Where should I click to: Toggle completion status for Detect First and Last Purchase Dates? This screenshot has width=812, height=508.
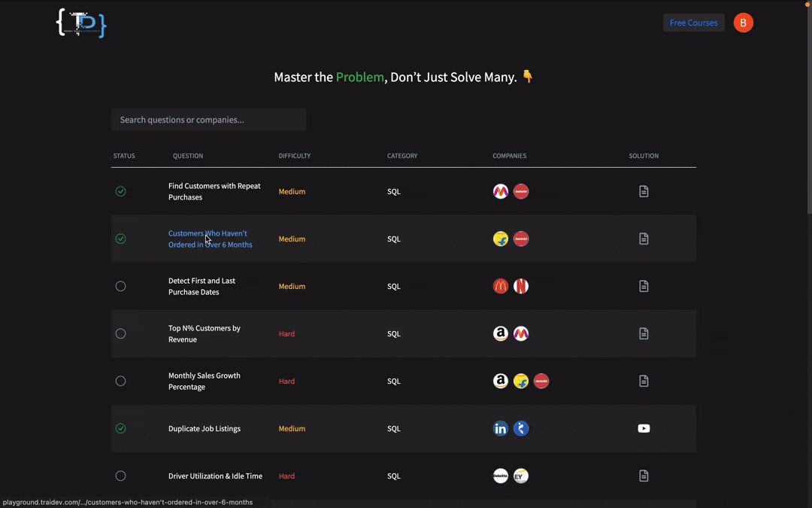(120, 286)
